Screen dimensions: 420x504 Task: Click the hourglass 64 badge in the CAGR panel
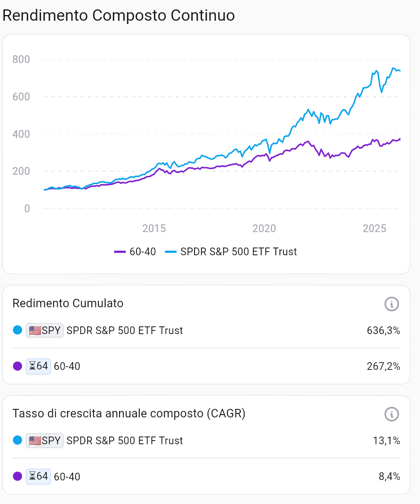tap(38, 476)
